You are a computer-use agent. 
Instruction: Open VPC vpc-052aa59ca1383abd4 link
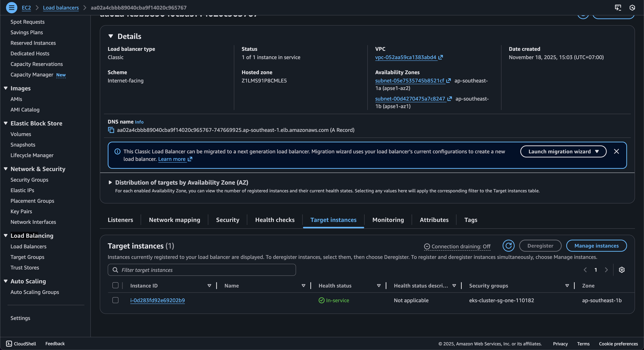tap(406, 57)
